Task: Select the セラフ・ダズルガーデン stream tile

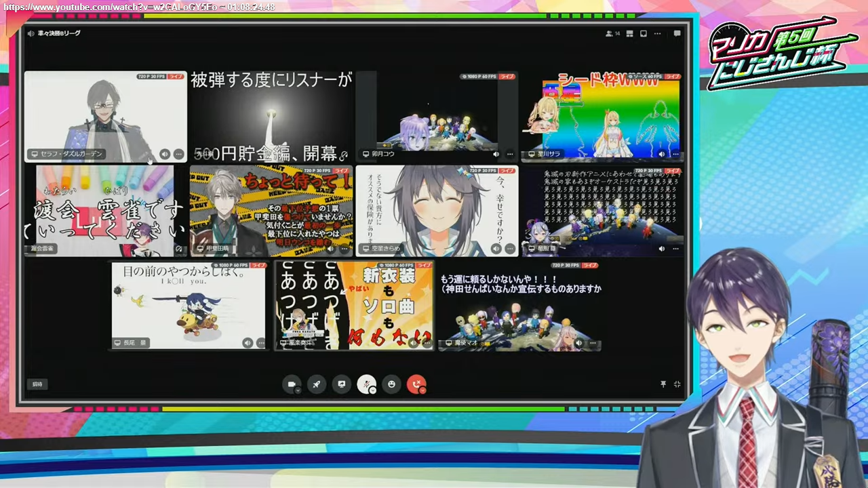Action: pos(105,117)
